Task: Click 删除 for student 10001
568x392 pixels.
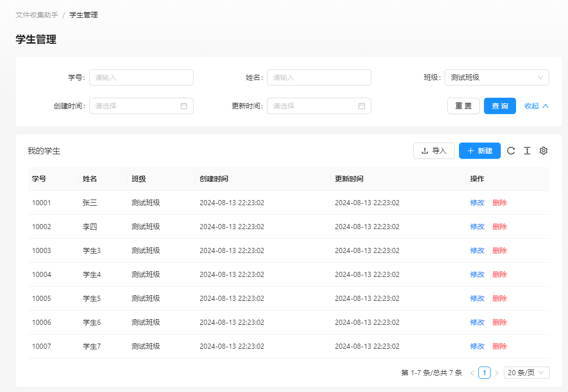Action: [500, 203]
